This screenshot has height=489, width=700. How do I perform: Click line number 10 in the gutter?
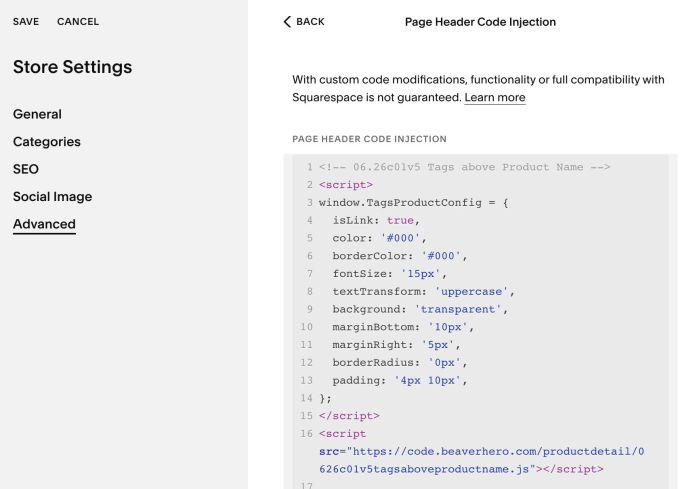(306, 327)
